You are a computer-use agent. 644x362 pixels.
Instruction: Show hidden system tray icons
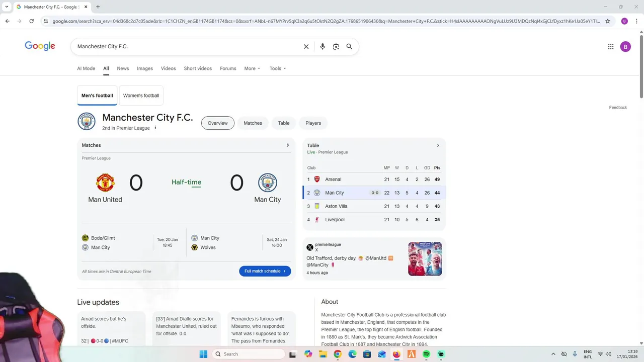553,354
